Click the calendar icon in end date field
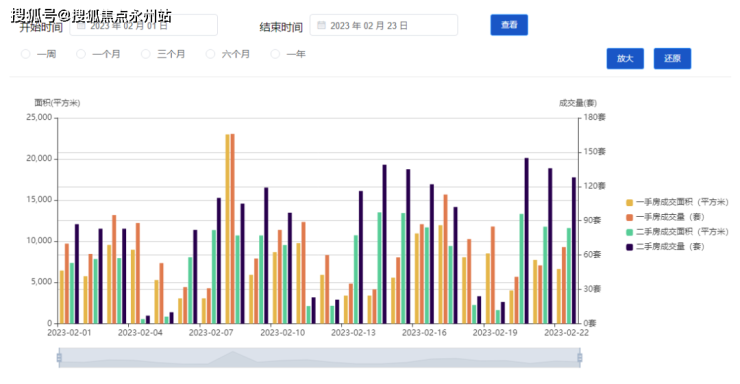The height and width of the screenshot is (384, 740). [x=321, y=25]
